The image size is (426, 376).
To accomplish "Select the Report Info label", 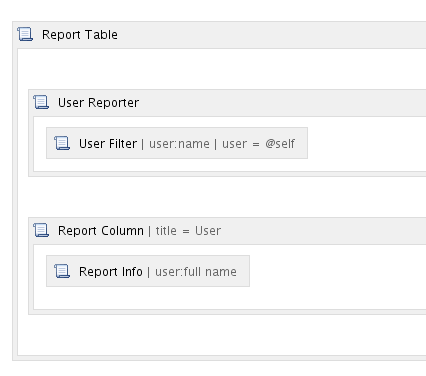I will [x=111, y=272].
